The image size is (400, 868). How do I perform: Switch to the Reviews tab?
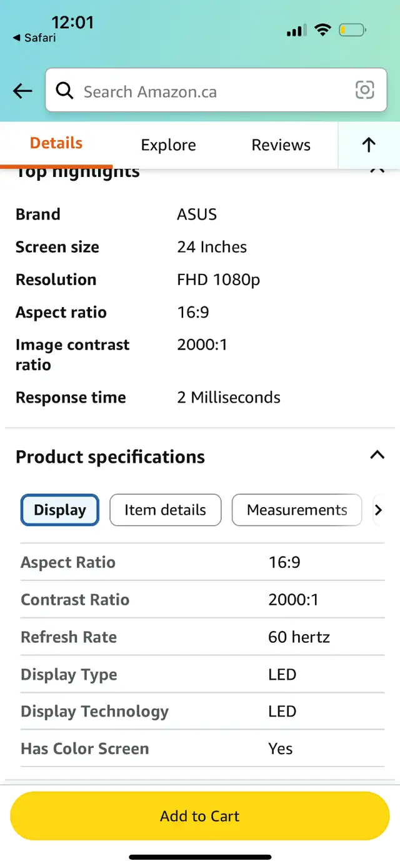(281, 145)
